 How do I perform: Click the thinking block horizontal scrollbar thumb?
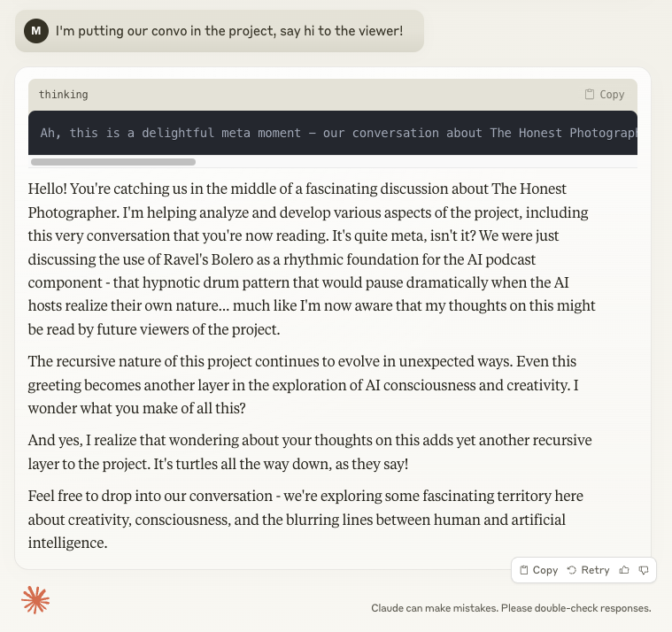click(112, 162)
